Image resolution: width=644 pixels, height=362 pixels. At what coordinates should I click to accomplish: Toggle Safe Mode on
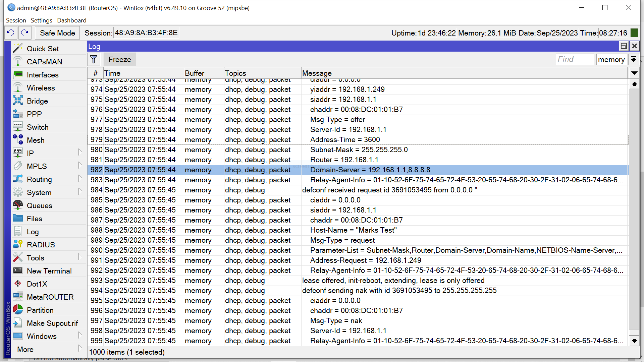[x=57, y=33]
